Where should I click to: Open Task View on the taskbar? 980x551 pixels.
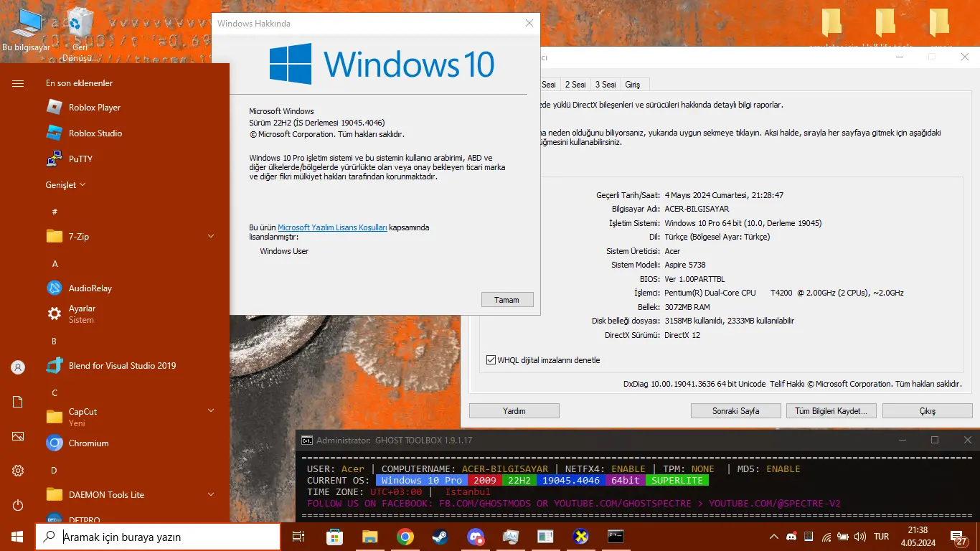pyautogui.click(x=298, y=537)
